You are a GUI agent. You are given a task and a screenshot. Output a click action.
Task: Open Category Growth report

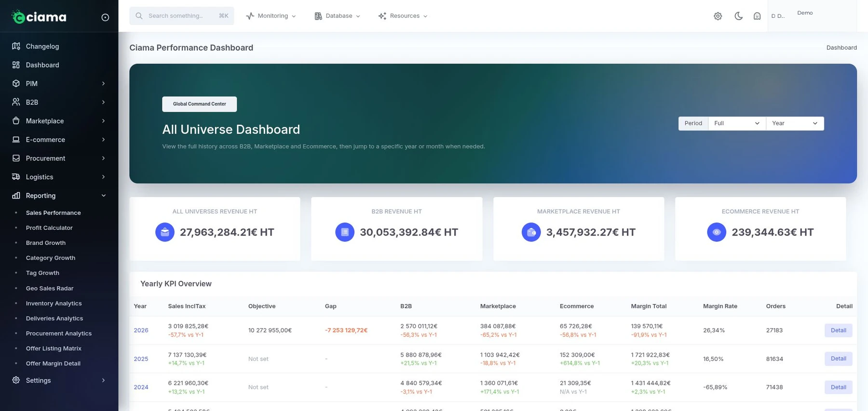point(51,258)
